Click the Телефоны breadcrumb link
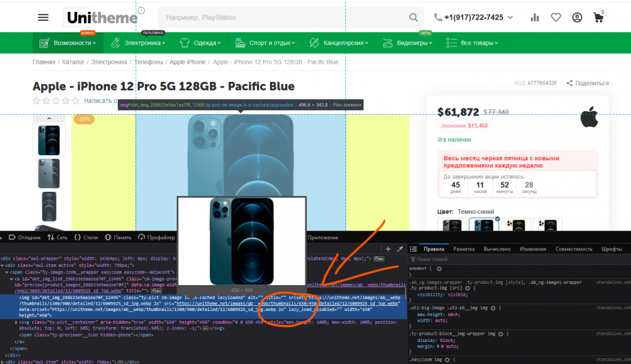This screenshot has height=364, width=631. tap(148, 62)
